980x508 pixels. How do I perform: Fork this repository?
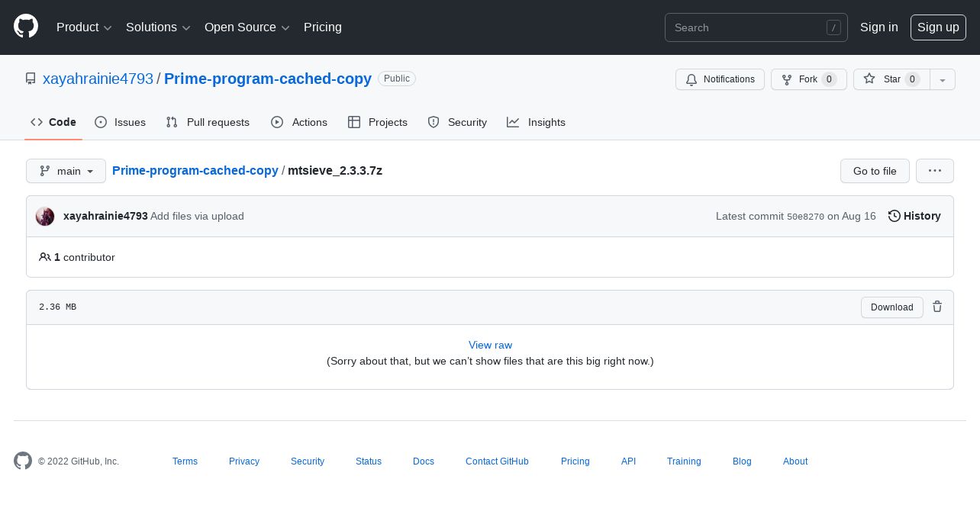tap(808, 79)
